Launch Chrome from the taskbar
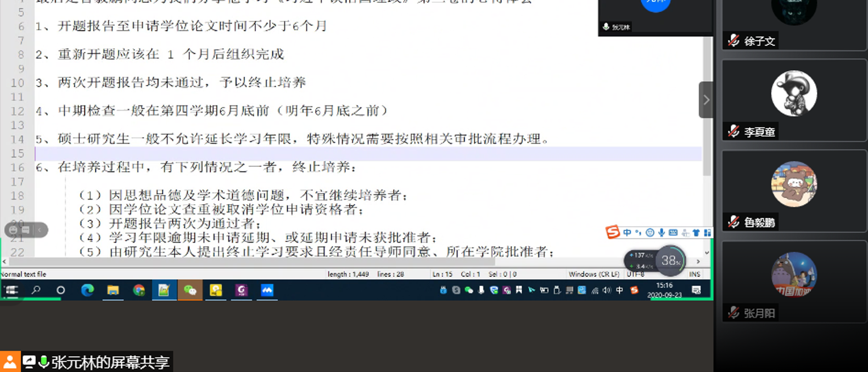This screenshot has width=868, height=372. (x=139, y=290)
